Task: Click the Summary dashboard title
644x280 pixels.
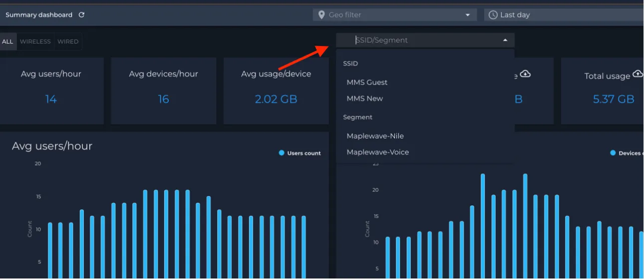Action: pos(39,15)
